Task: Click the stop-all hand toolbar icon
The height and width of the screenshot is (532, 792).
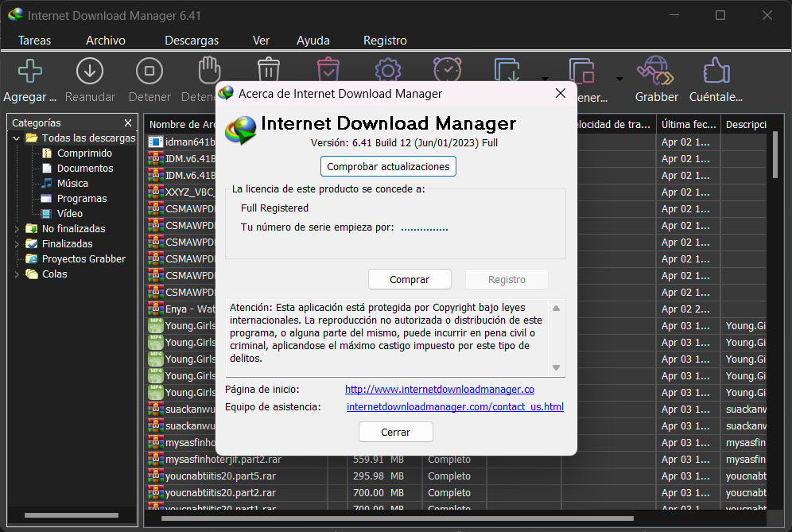Action: 208,70
